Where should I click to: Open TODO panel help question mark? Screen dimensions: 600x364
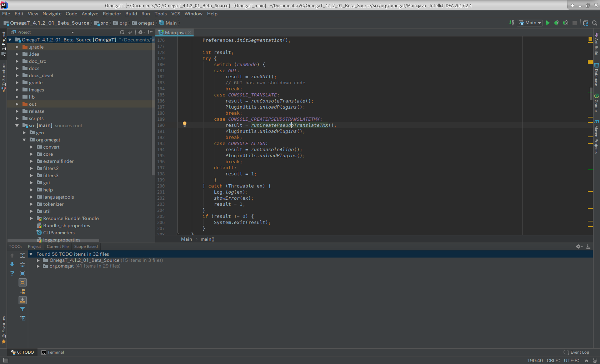pyautogui.click(x=12, y=273)
